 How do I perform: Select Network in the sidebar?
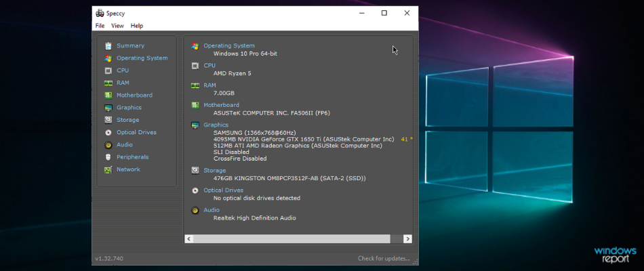click(x=128, y=169)
